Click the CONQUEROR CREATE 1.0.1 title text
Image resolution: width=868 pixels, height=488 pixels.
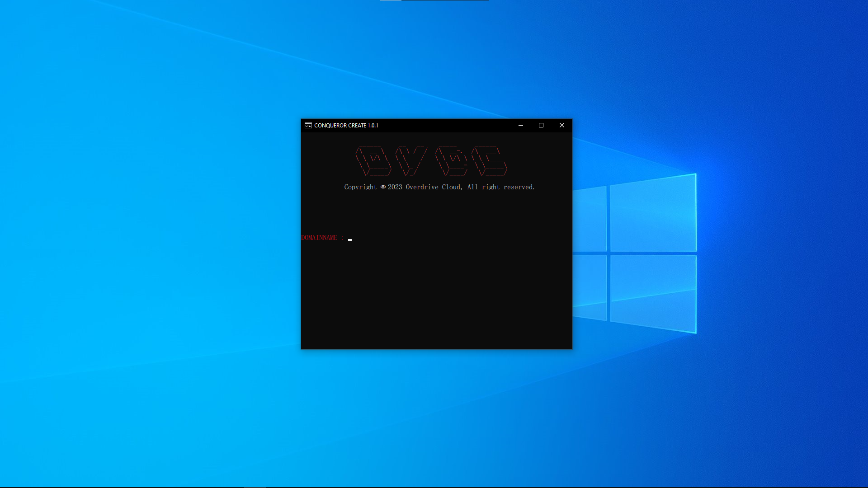[x=346, y=126]
